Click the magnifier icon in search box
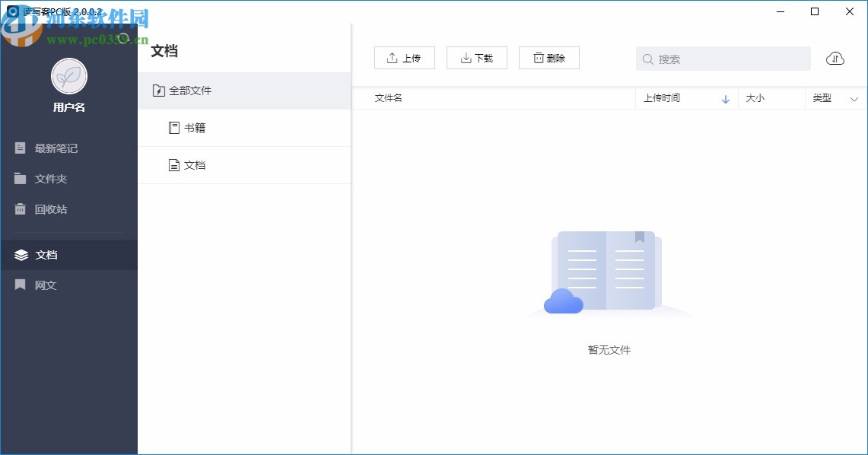Viewport: 868px width, 455px height. point(647,59)
